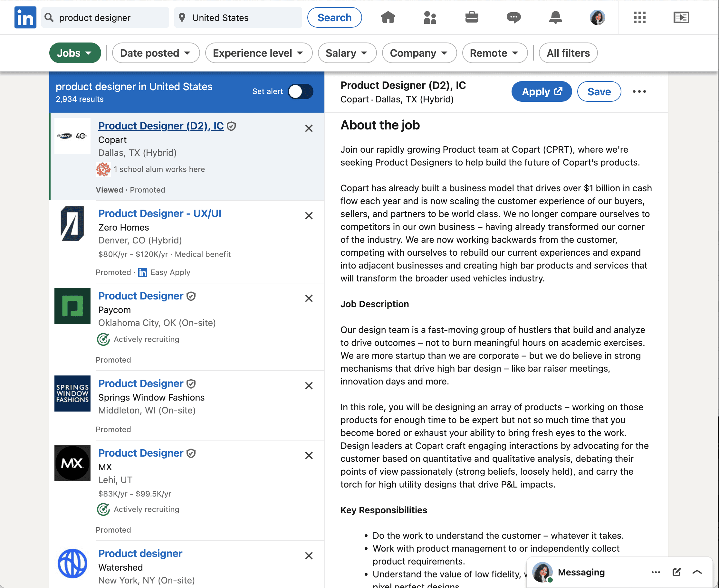Viewport: 719px width, 588px height.
Task: Open Messaging speech bubble icon
Action: [513, 17]
